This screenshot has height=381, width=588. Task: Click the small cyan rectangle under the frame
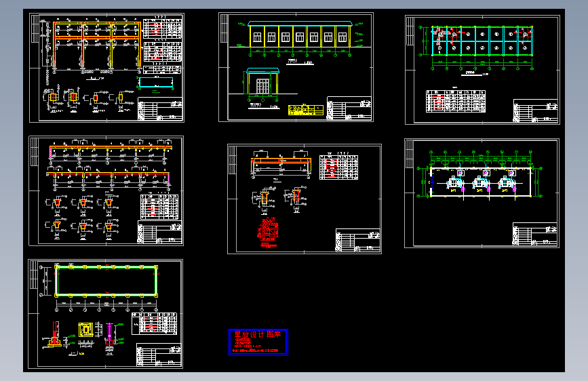pos(156,83)
